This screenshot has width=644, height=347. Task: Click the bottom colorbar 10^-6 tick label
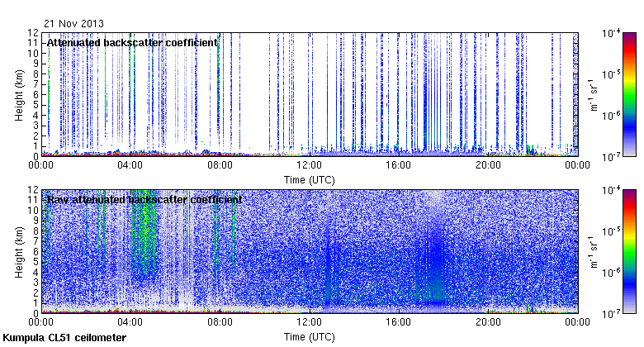tap(611, 273)
